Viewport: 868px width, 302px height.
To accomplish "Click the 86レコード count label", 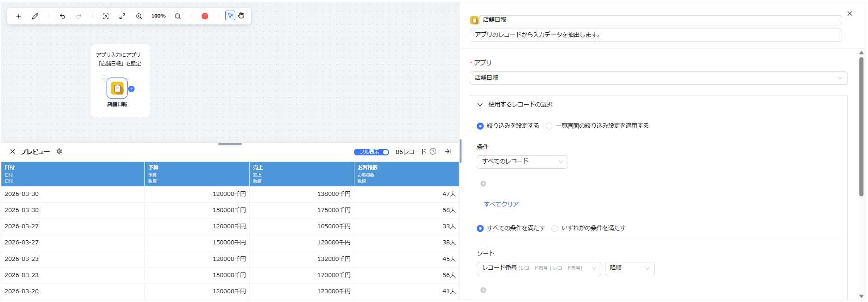I will (x=411, y=152).
